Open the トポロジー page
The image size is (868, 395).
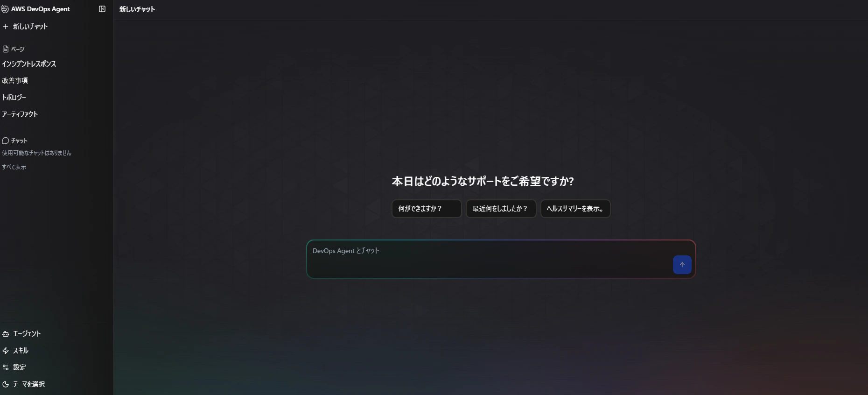click(14, 98)
